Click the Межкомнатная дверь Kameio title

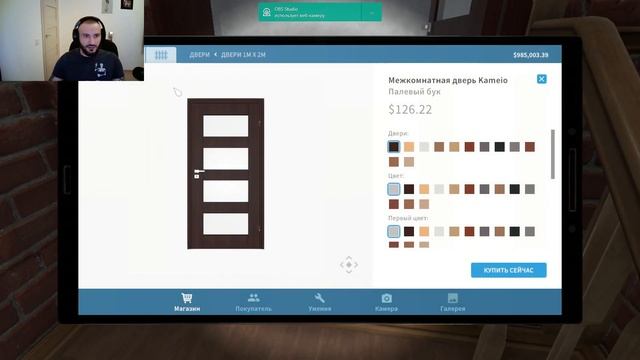(x=448, y=80)
